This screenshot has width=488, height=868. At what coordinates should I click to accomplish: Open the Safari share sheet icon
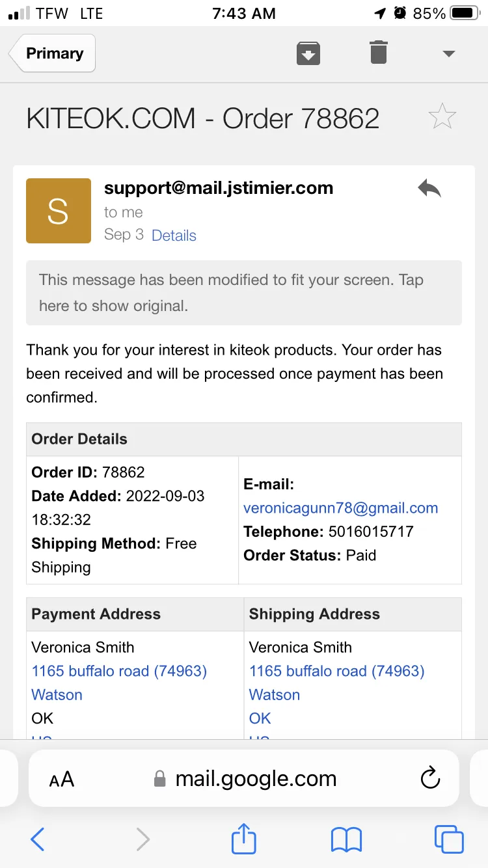pos(244,838)
